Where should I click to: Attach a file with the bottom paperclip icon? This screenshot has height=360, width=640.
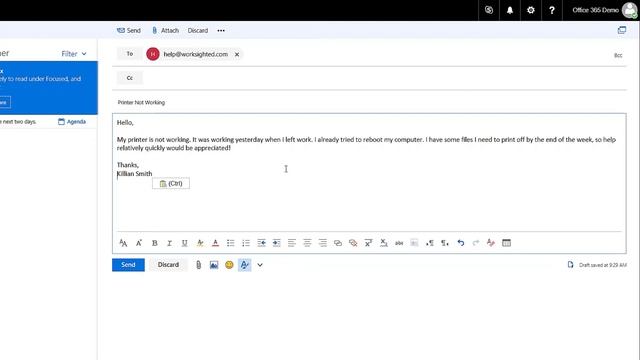pyautogui.click(x=198, y=265)
